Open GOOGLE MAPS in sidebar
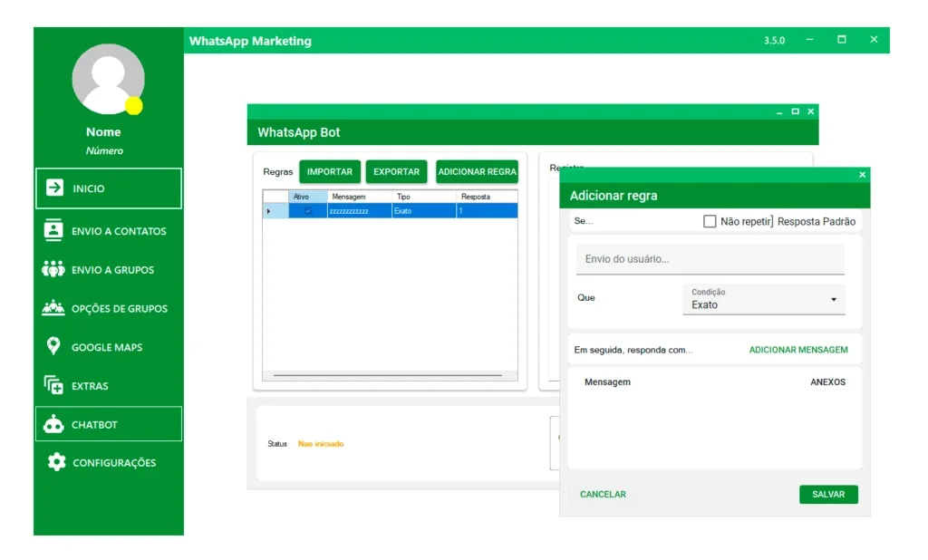This screenshot has width=928, height=560. [x=109, y=347]
